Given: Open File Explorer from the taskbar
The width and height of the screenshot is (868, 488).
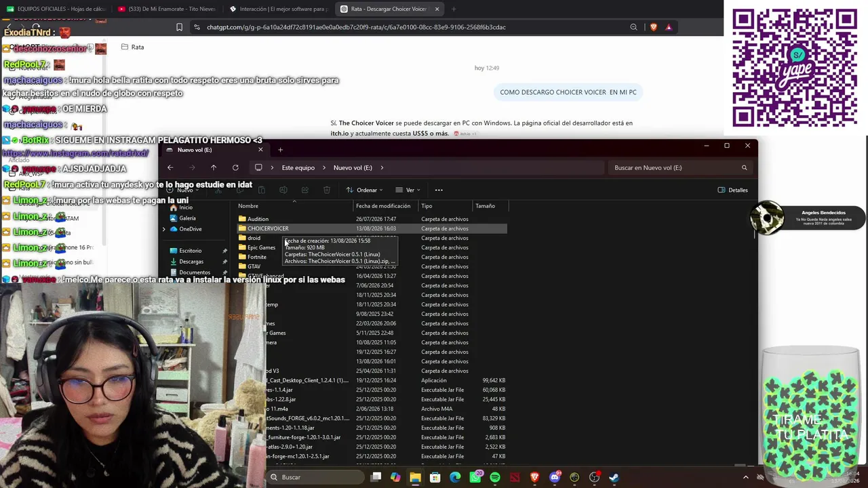Looking at the screenshot, I should point(415,477).
